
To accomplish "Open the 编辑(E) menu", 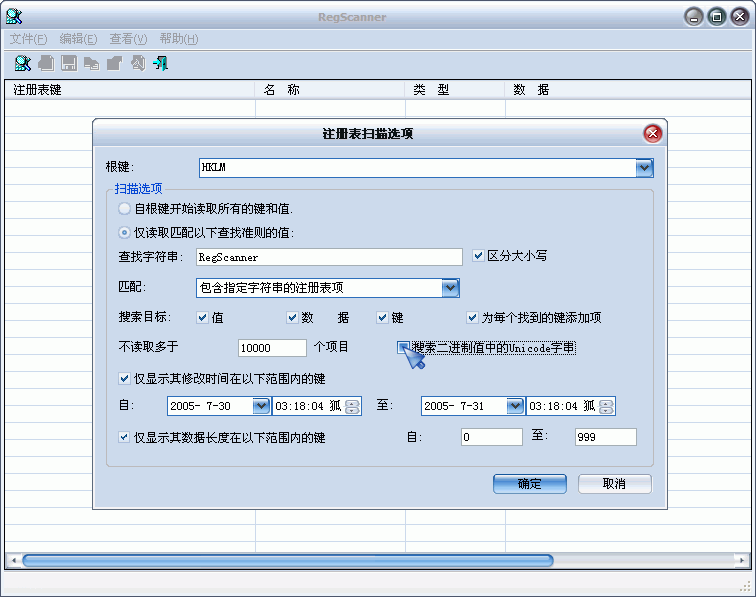I will [x=78, y=39].
